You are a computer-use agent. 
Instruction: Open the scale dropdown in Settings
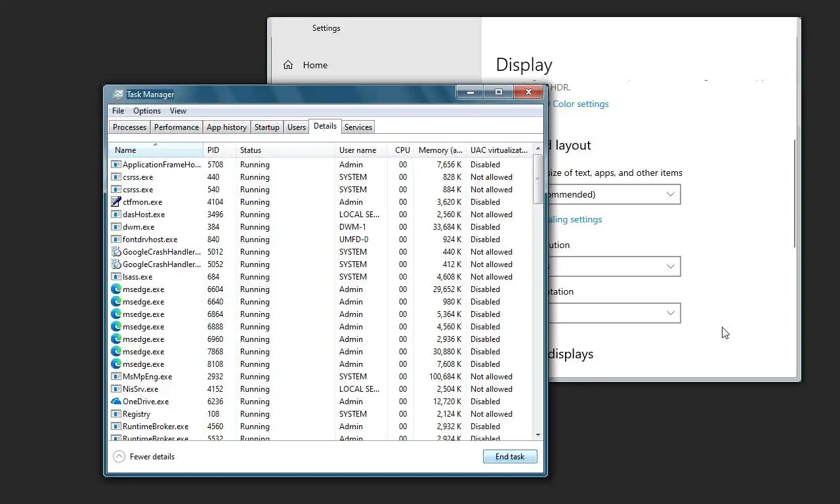pyautogui.click(x=614, y=194)
